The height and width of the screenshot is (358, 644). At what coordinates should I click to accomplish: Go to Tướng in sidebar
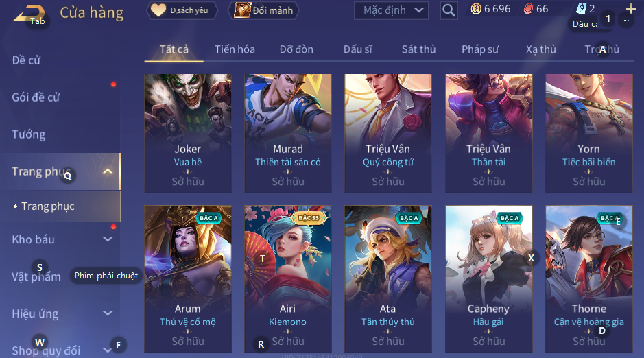pyautogui.click(x=29, y=134)
